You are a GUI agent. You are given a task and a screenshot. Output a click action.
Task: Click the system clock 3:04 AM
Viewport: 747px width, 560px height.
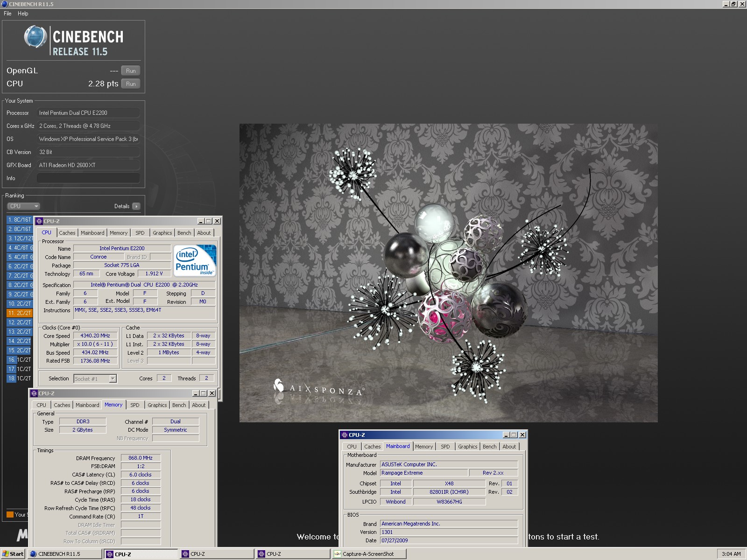click(x=731, y=554)
